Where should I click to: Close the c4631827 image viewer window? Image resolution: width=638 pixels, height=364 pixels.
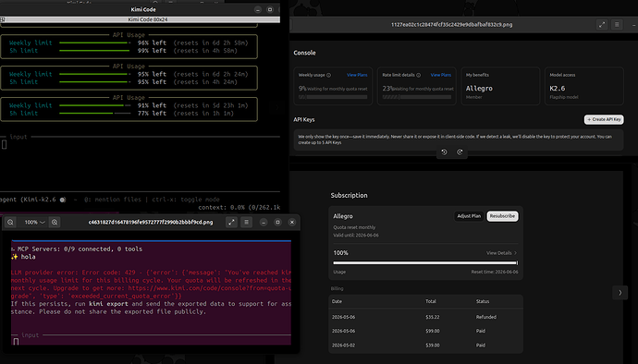coord(292,222)
